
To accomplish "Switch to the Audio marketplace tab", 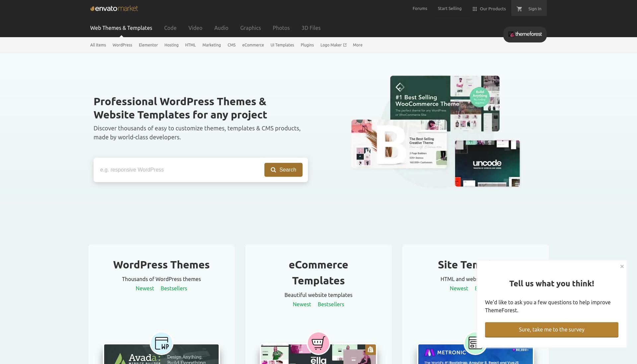I will click(221, 28).
